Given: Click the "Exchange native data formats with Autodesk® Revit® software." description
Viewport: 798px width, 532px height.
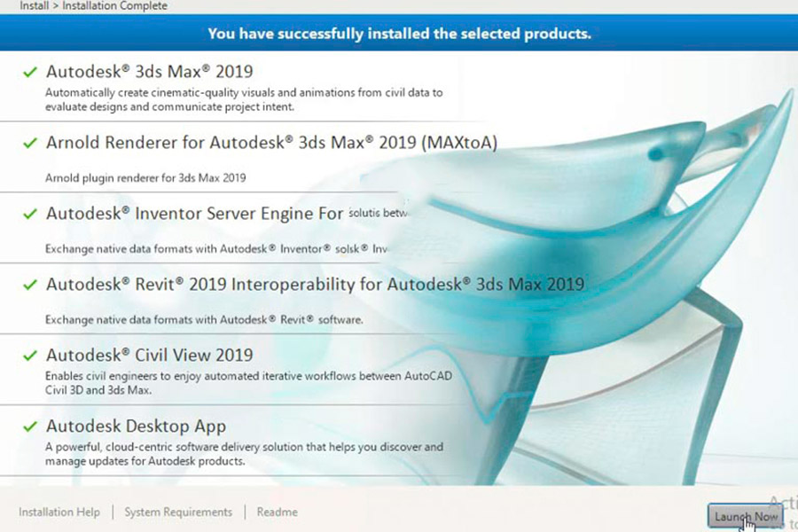Looking at the screenshot, I should coord(204,320).
